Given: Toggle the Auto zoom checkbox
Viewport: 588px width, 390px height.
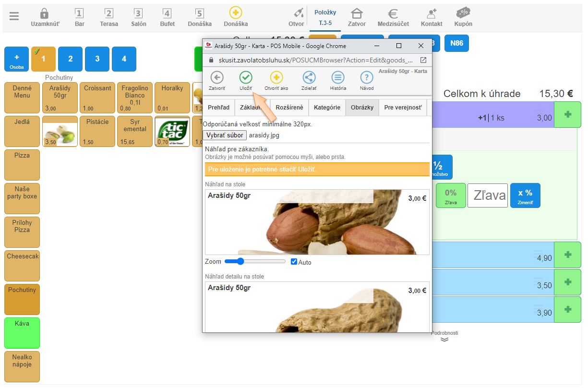Looking at the screenshot, I should 294,262.
